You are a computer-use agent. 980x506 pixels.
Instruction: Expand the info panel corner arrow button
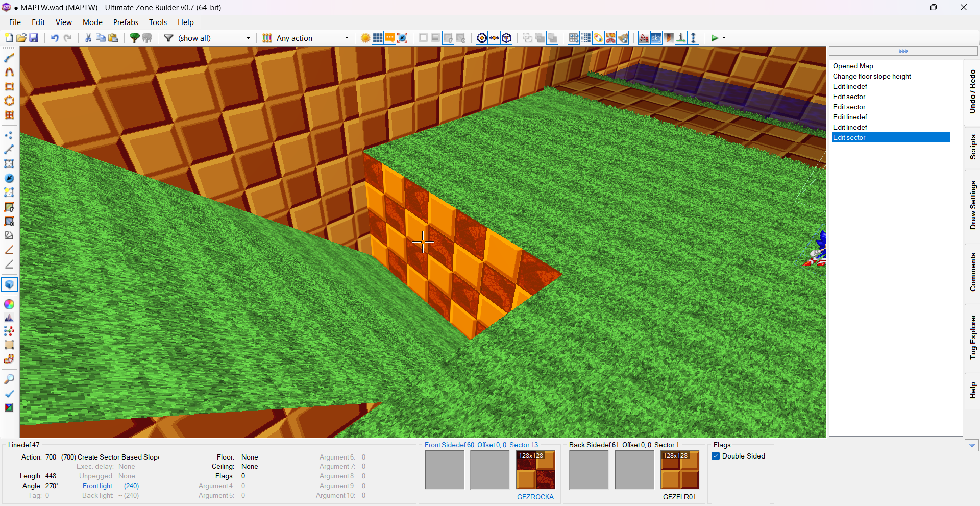click(971, 446)
